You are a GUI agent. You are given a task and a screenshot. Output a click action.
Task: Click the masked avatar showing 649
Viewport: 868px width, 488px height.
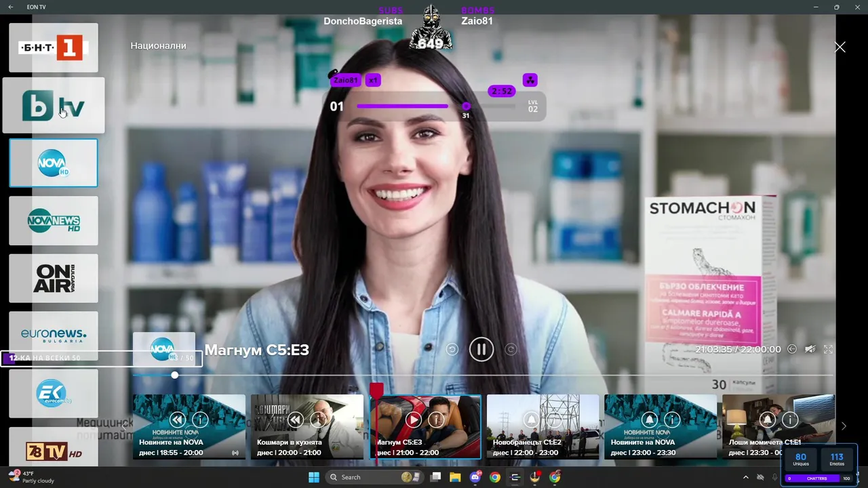430,28
